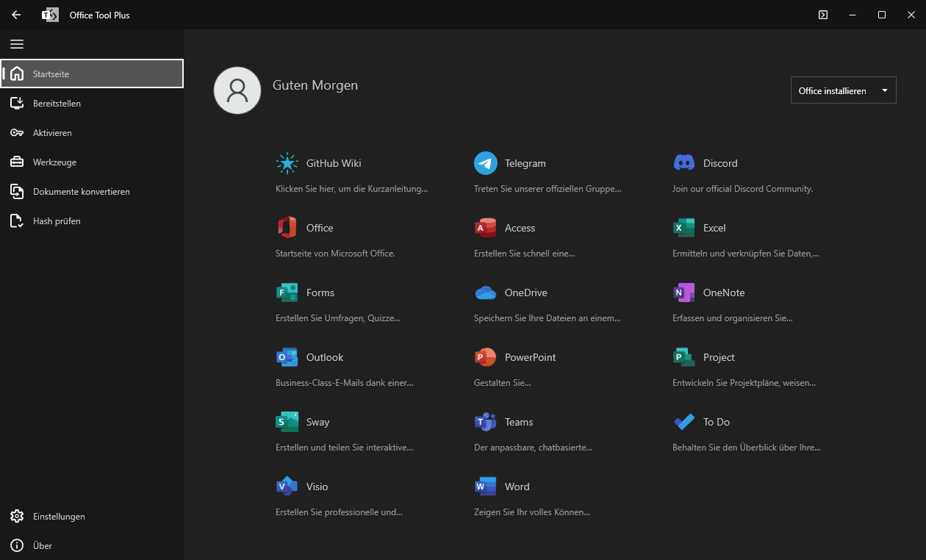This screenshot has height=560, width=926.
Task: Open the To Do checkmark icon
Action: [684, 422]
